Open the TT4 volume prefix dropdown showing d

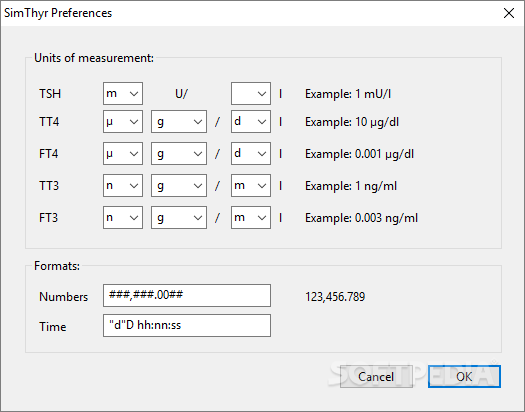coord(251,121)
